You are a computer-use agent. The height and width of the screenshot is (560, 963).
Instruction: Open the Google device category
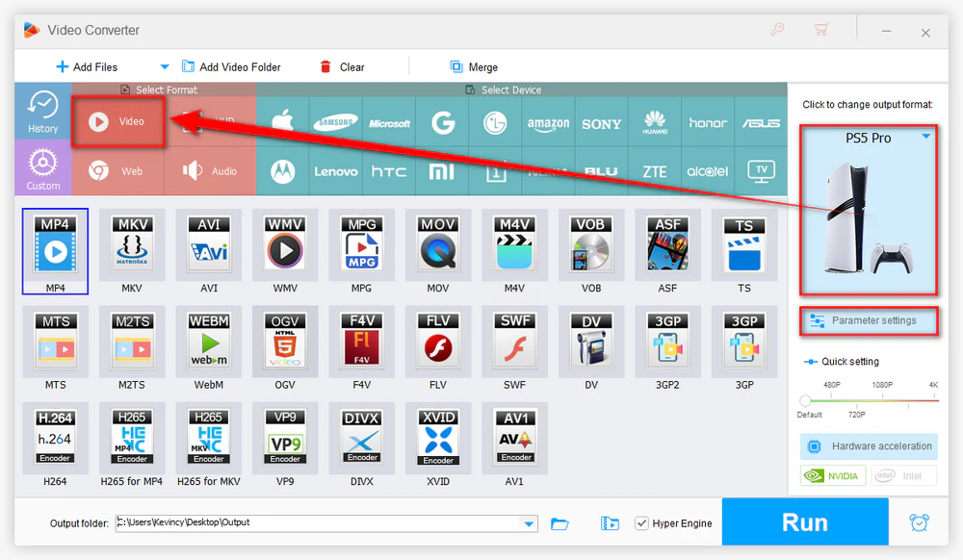tap(442, 121)
